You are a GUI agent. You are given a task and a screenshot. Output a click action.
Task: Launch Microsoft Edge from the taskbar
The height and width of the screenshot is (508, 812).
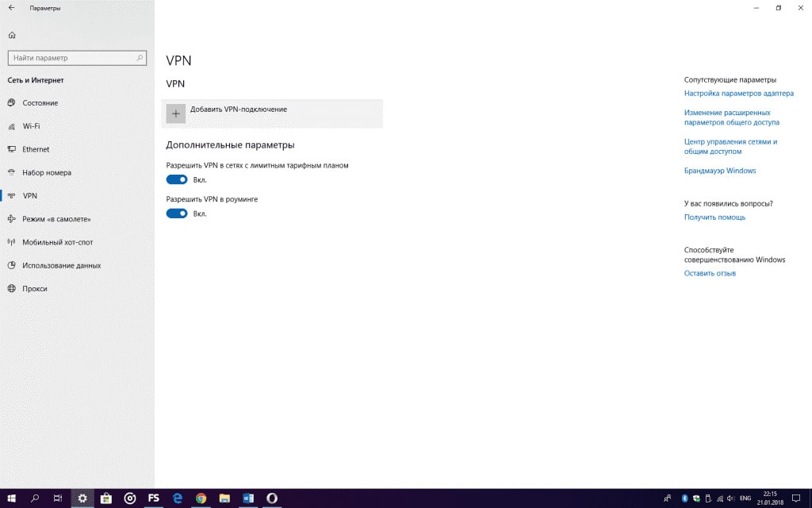pos(178,498)
